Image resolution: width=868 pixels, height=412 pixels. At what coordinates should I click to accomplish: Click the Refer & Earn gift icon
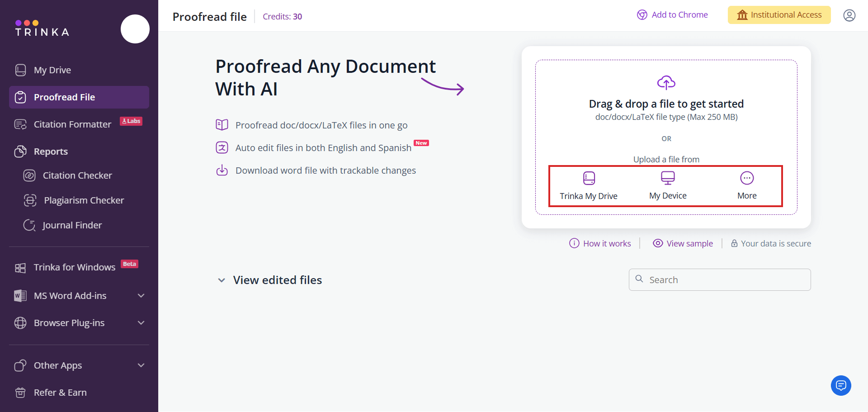coord(20,393)
